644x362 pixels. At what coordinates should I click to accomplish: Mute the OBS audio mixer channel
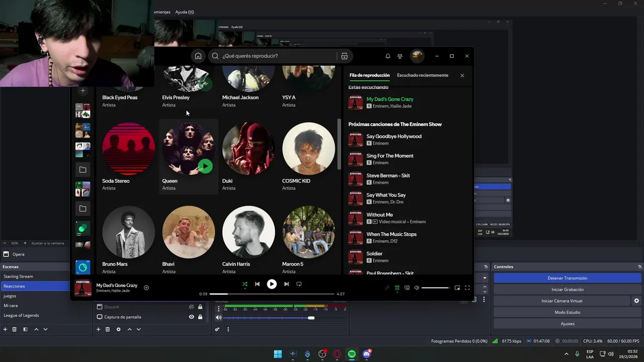pyautogui.click(x=218, y=318)
